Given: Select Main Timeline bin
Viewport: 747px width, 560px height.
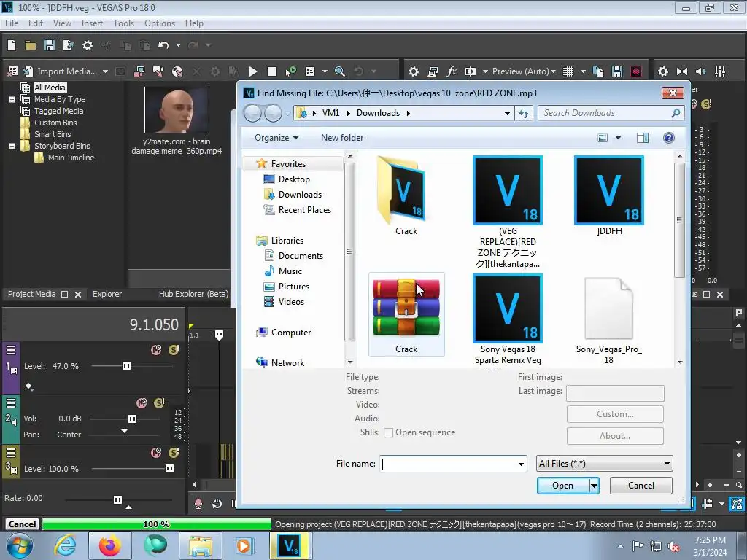Looking at the screenshot, I should point(71,157).
